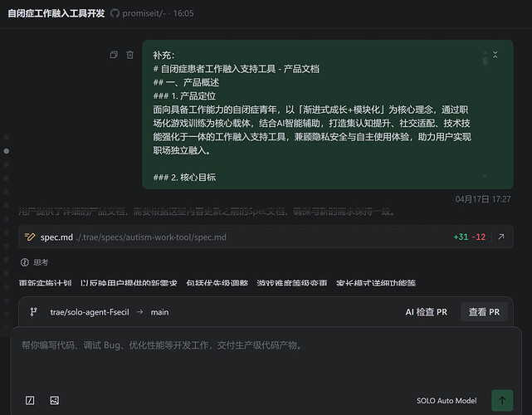Click the -12 deletions count
Screen dimensions: 532x415
479,237
